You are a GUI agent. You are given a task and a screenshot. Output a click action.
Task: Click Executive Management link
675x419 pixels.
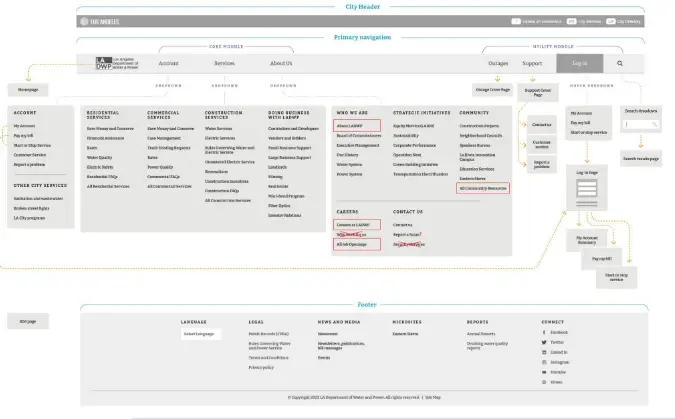coord(358,146)
